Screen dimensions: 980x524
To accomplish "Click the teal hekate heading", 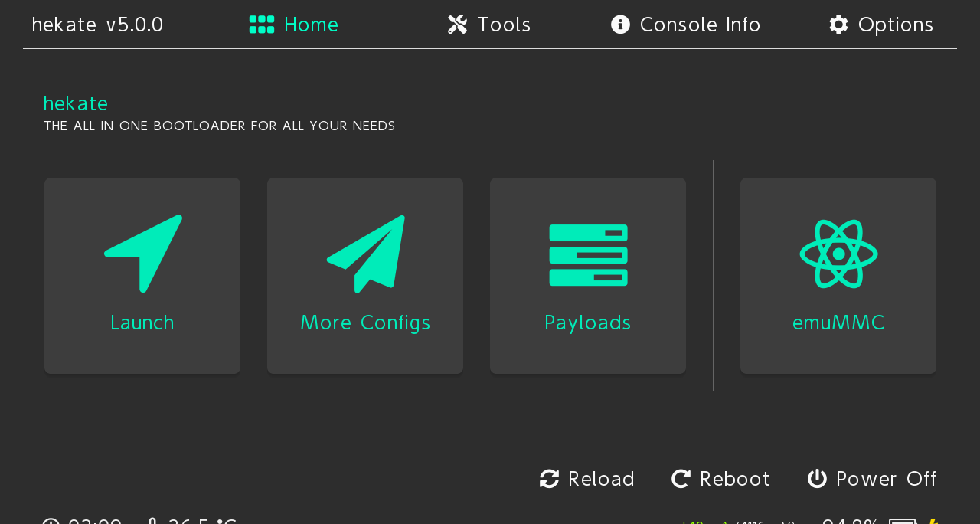I will pos(75,103).
